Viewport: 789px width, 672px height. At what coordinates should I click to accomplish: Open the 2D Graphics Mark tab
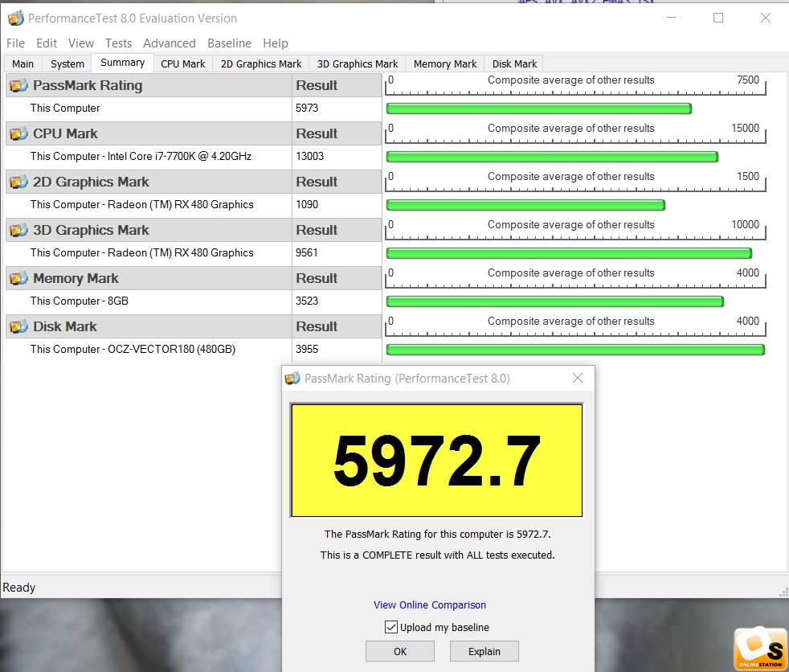tap(261, 64)
